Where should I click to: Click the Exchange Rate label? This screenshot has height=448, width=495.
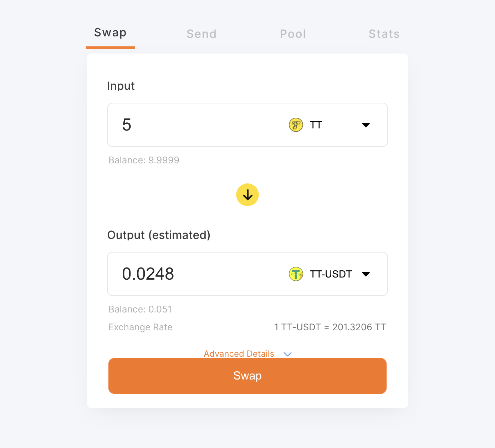pos(141,327)
